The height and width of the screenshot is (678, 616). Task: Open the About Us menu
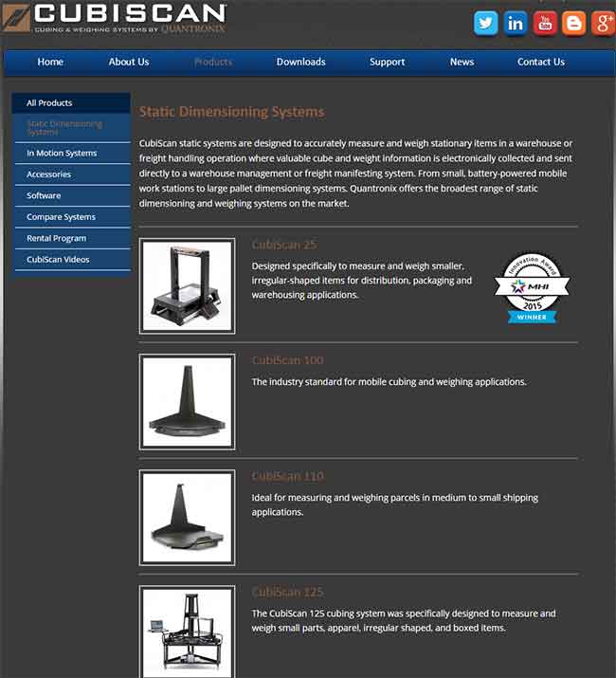(129, 62)
